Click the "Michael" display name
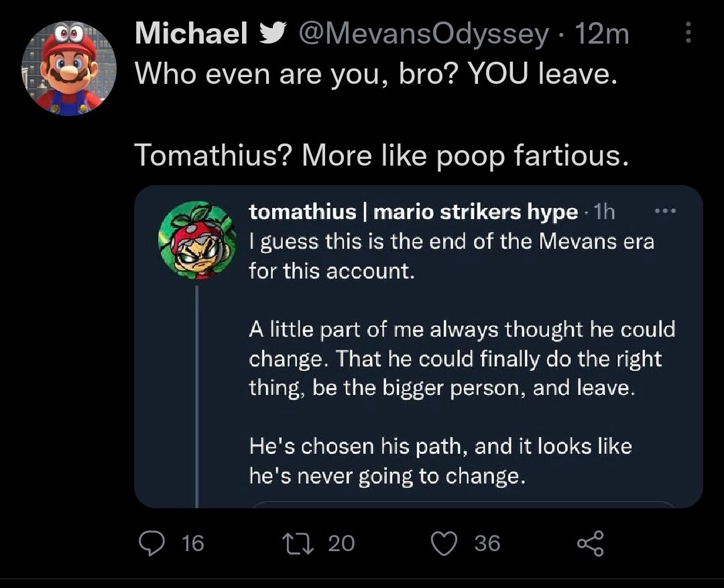 191,34
